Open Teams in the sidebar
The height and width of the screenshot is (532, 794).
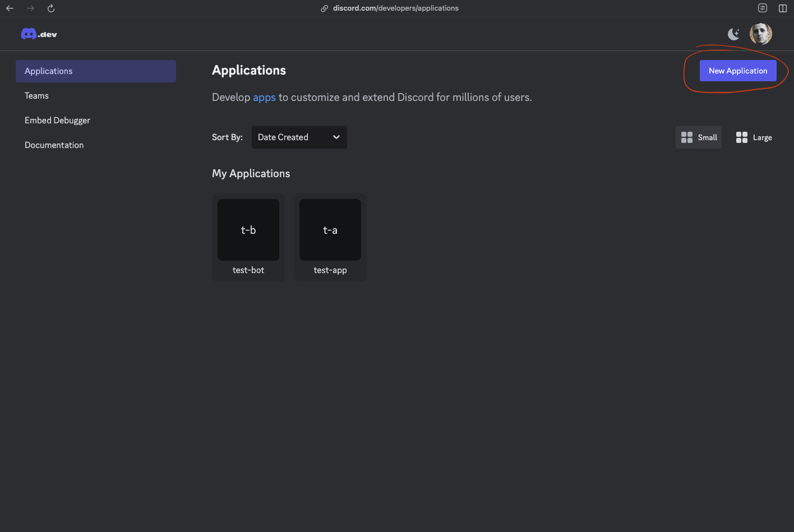pyautogui.click(x=36, y=96)
